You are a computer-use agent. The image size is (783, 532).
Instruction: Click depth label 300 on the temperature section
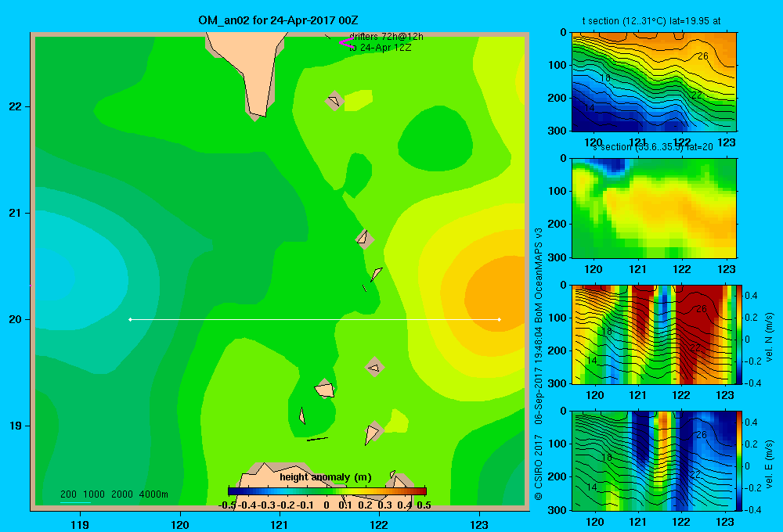(x=557, y=131)
